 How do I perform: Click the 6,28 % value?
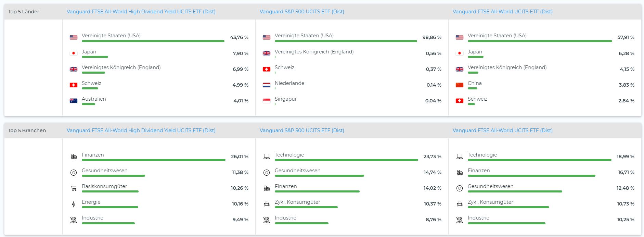point(627,53)
